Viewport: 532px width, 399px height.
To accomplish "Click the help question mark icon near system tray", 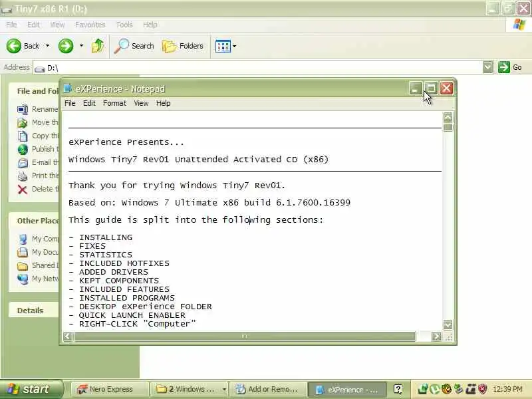I will point(398,389).
